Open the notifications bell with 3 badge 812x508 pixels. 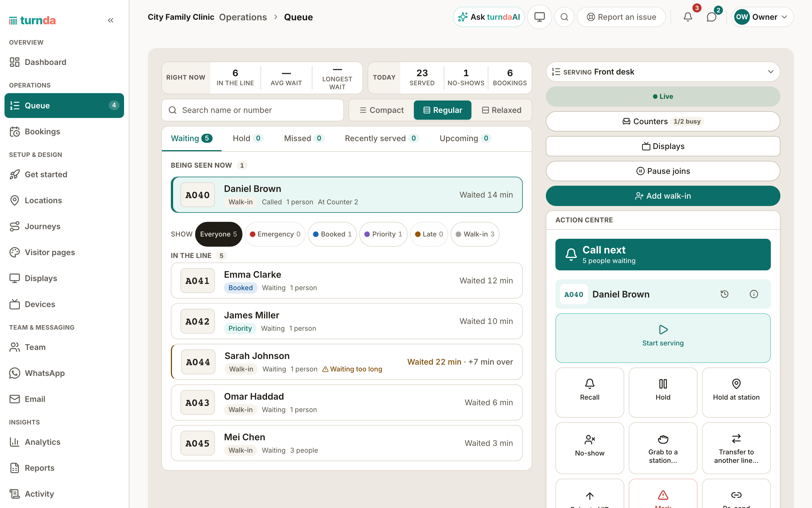click(x=688, y=17)
